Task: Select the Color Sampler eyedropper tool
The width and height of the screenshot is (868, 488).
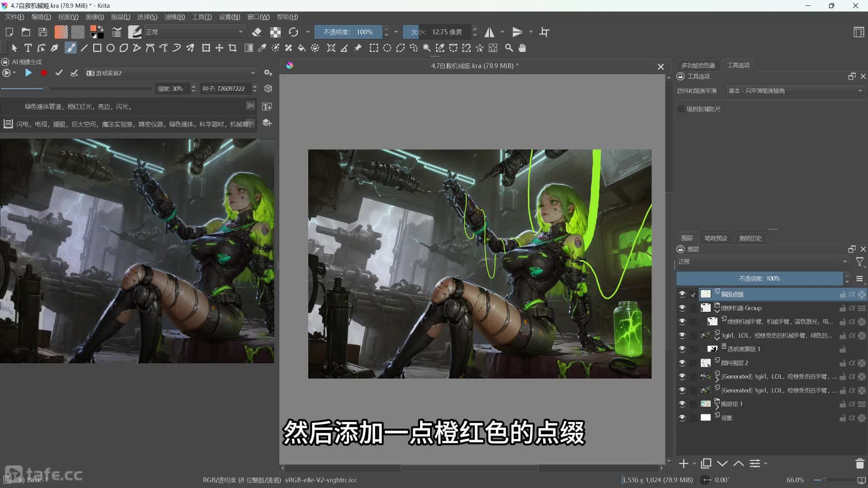Action: pos(262,48)
